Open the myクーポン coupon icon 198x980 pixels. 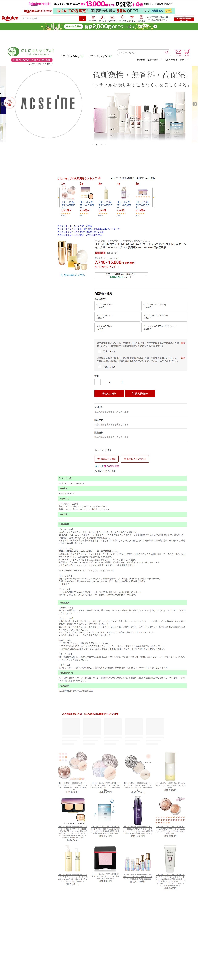(x=112, y=17)
